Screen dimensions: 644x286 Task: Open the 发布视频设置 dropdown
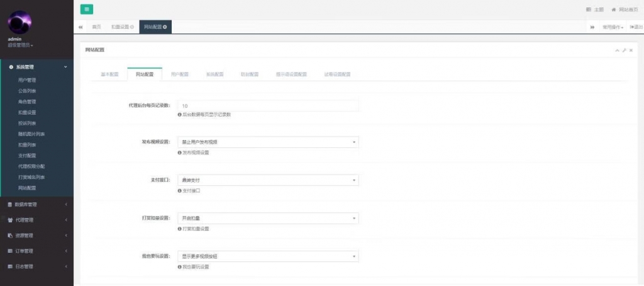268,142
